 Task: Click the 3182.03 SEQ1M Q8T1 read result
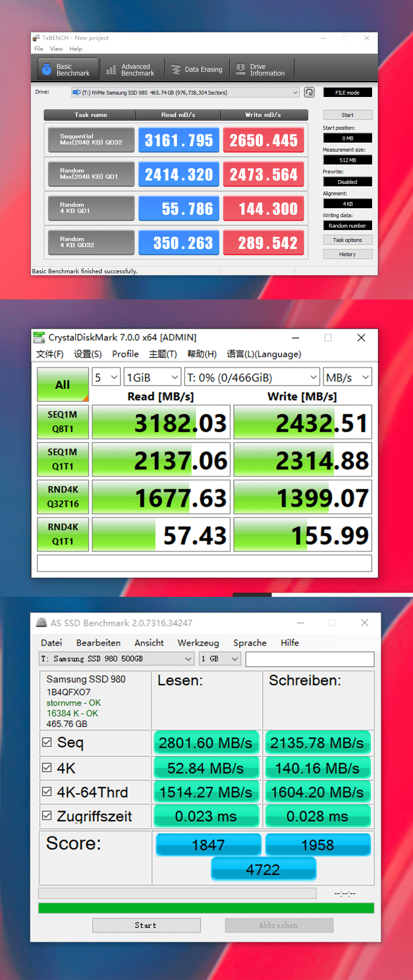coord(161,422)
